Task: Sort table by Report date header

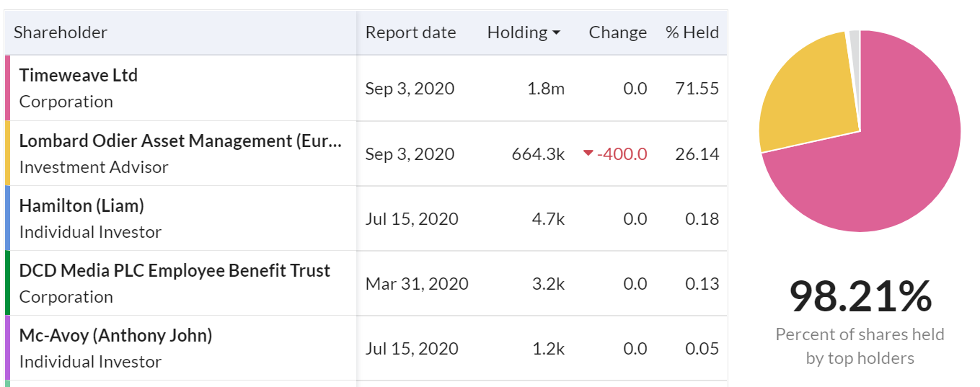Action: [410, 32]
